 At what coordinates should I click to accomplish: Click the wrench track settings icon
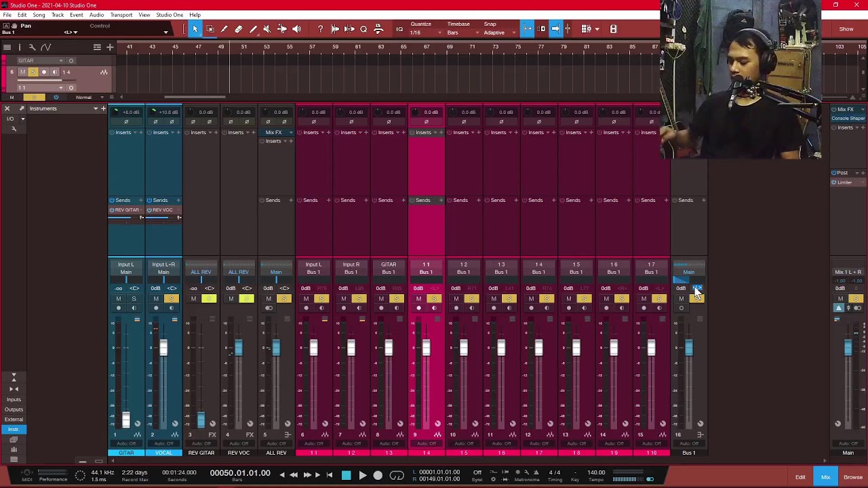32,47
